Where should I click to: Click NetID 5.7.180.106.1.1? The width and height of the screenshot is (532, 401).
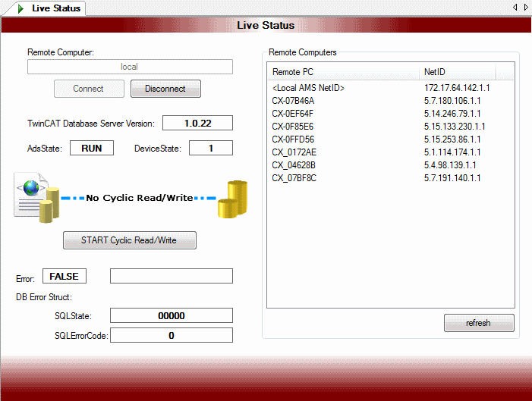(x=452, y=101)
